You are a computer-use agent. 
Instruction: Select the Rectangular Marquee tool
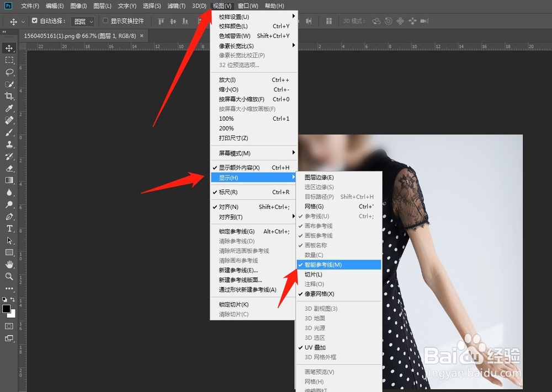pyautogui.click(x=9, y=60)
